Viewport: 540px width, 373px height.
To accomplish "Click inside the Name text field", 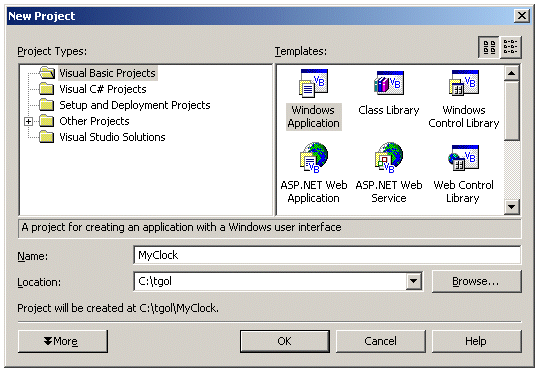I will coord(327,255).
